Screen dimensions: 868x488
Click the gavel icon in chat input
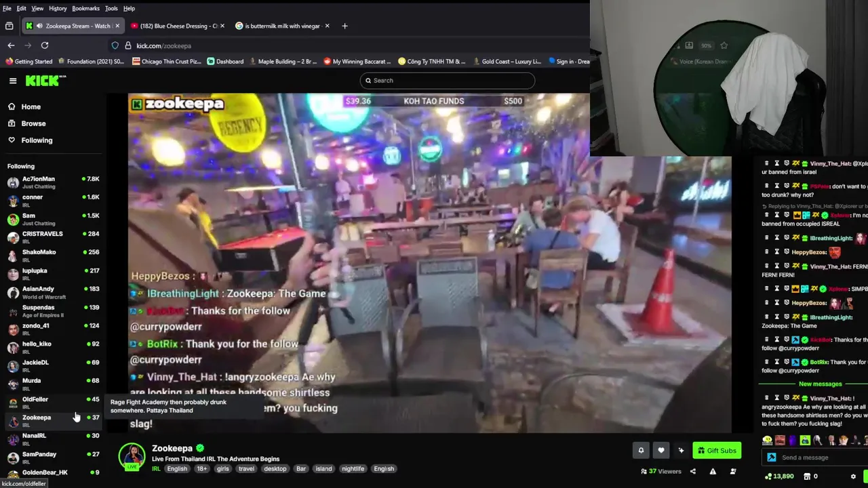click(x=771, y=457)
